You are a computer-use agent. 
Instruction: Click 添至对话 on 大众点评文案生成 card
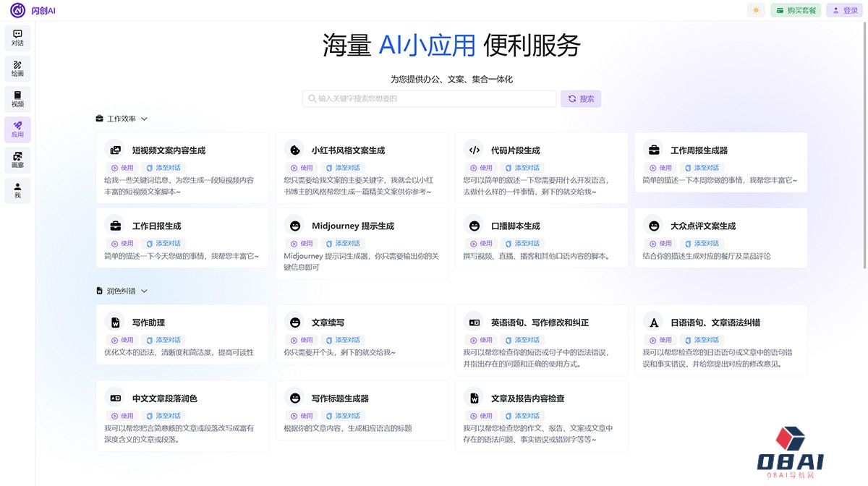pos(702,243)
